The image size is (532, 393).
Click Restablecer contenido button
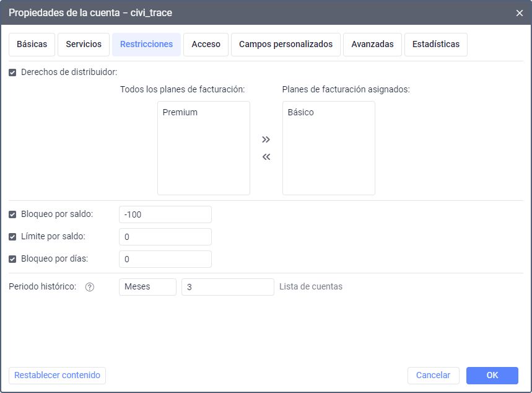[57, 376]
